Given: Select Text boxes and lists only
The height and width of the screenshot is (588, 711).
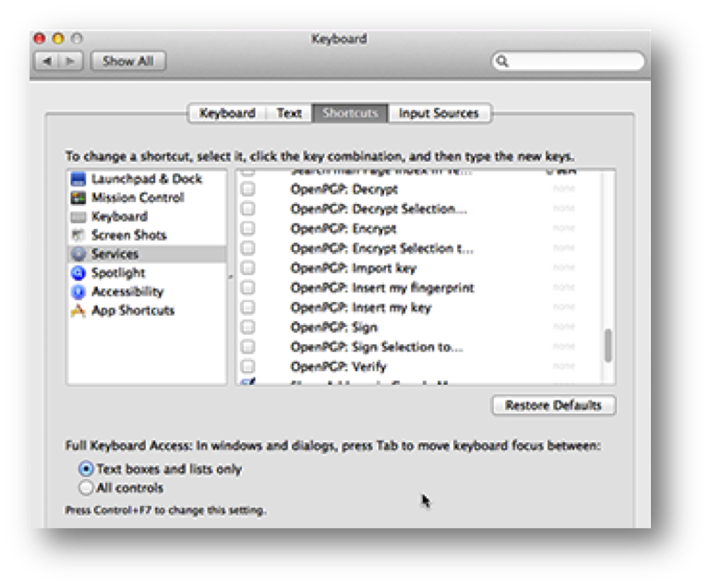Looking at the screenshot, I should click(x=86, y=469).
